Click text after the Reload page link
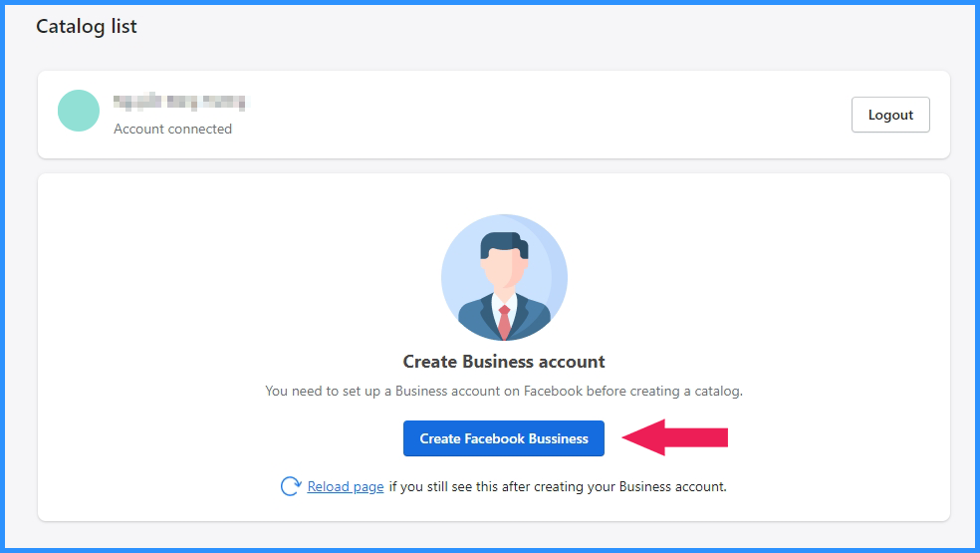Viewport: 980px width, 553px height. (558, 486)
